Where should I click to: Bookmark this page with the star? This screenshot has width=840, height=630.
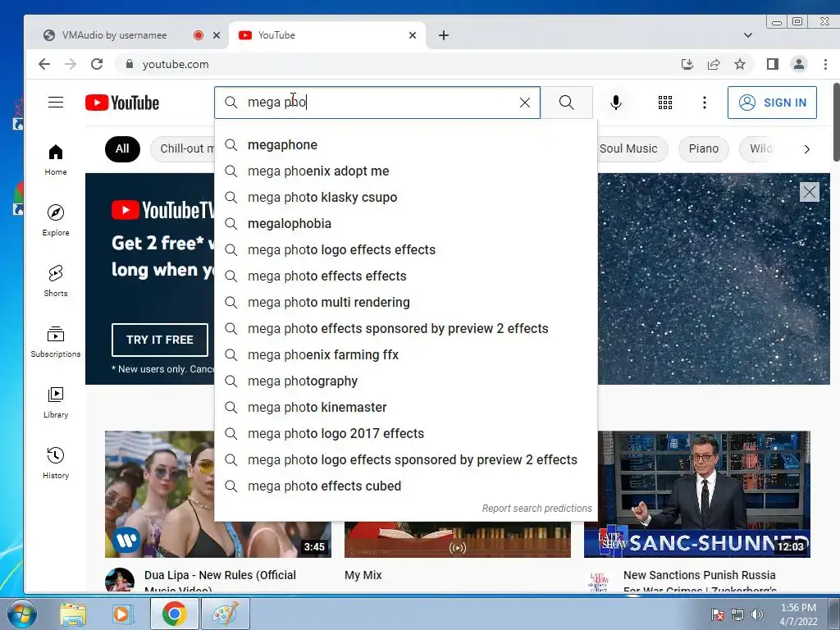(x=740, y=64)
